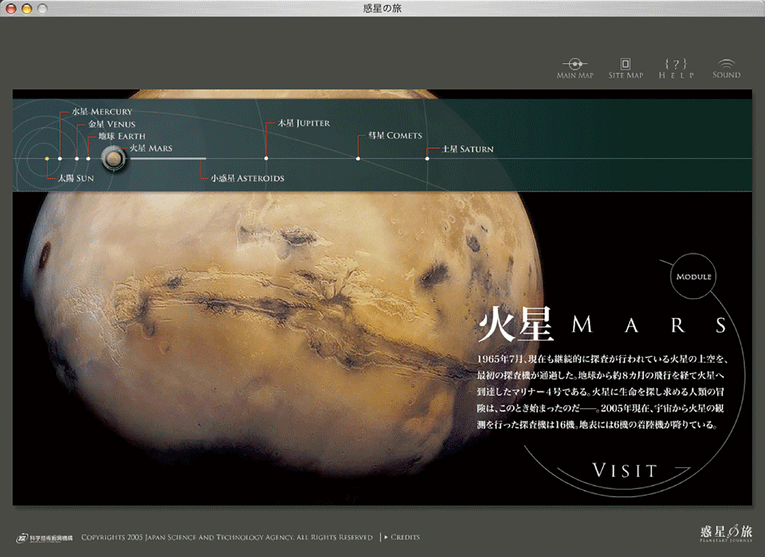Toggle the Sound icon

pyautogui.click(x=726, y=67)
